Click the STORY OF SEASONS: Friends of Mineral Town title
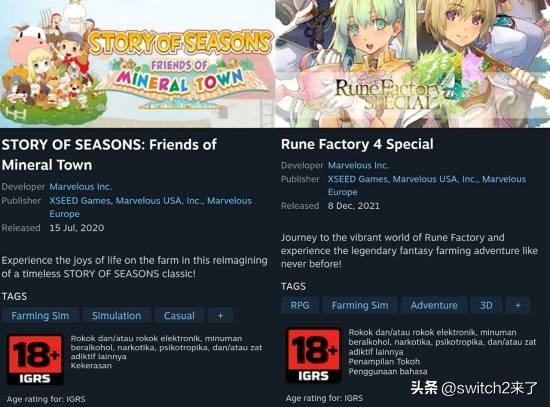550x407 pixels. (109, 155)
